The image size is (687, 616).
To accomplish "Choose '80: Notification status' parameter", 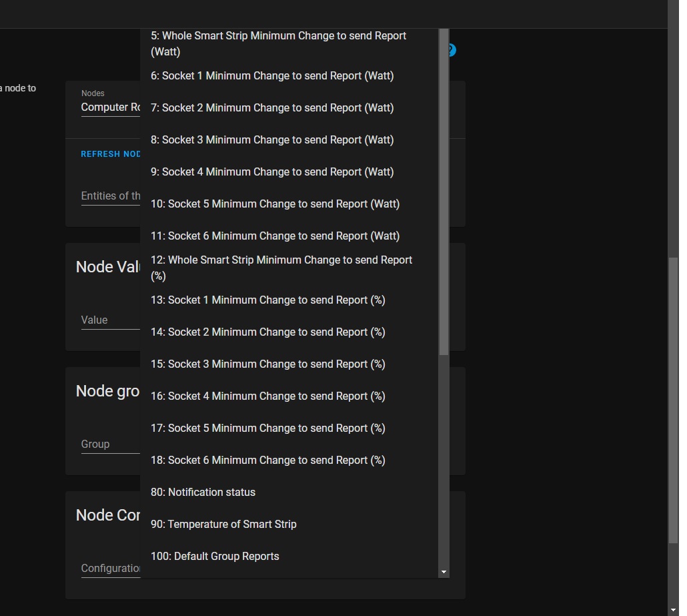I will (x=203, y=492).
